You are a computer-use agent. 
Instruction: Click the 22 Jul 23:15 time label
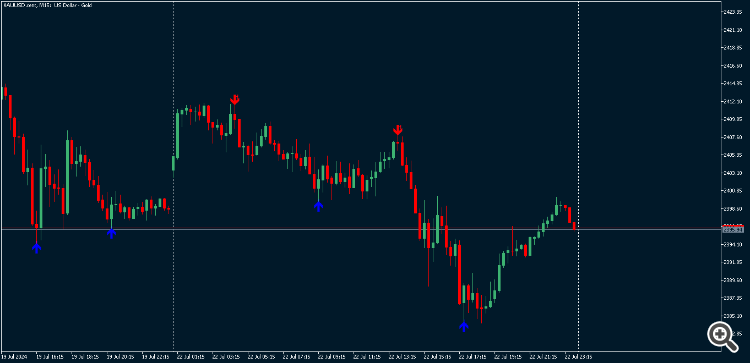578,357
